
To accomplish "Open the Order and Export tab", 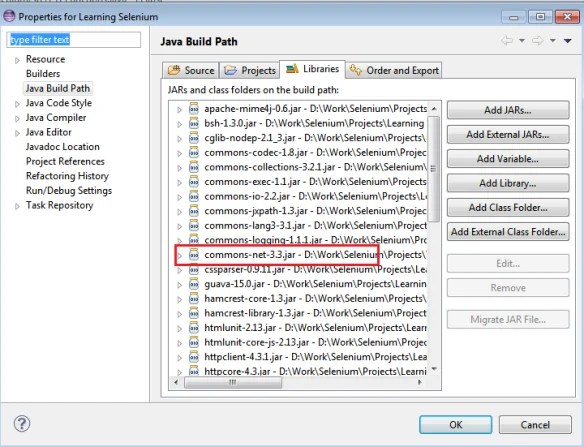I will click(394, 70).
